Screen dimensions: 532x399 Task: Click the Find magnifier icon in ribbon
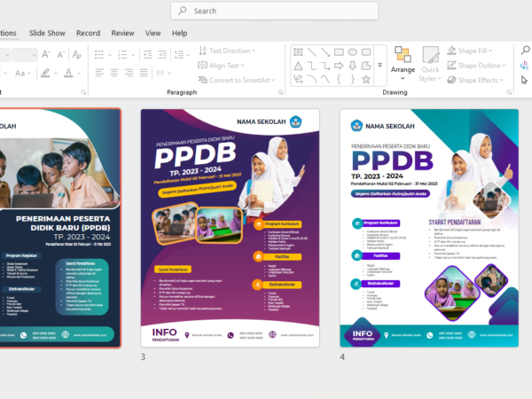coord(524,51)
